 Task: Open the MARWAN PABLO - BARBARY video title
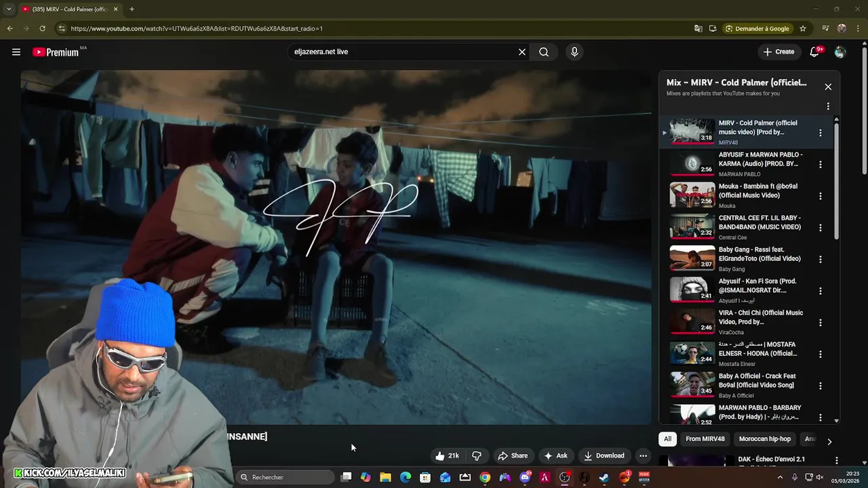pos(759,412)
